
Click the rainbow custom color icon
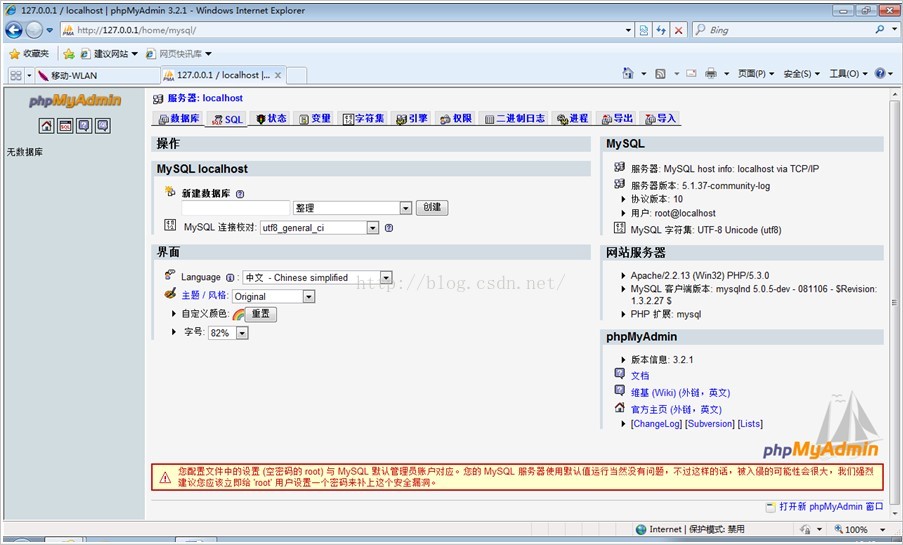pos(238,315)
